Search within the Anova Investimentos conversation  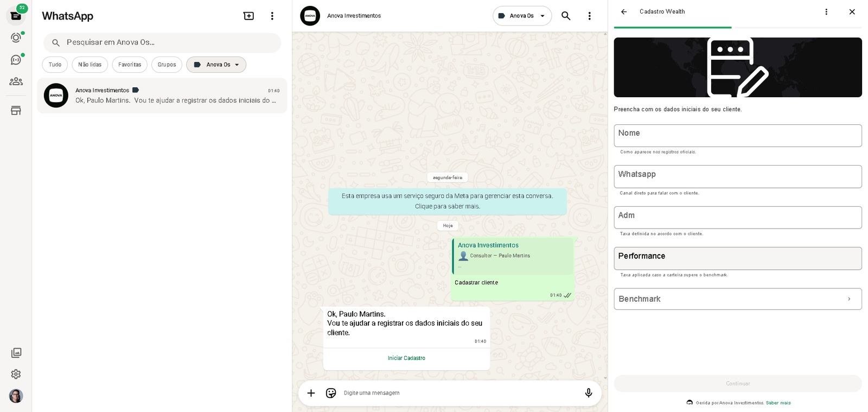coord(566,16)
